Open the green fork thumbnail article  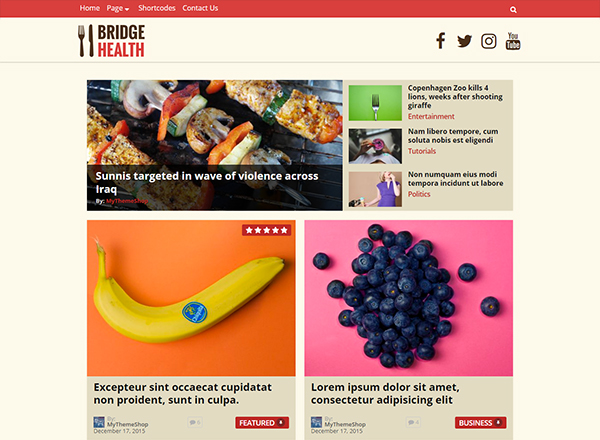(375, 103)
